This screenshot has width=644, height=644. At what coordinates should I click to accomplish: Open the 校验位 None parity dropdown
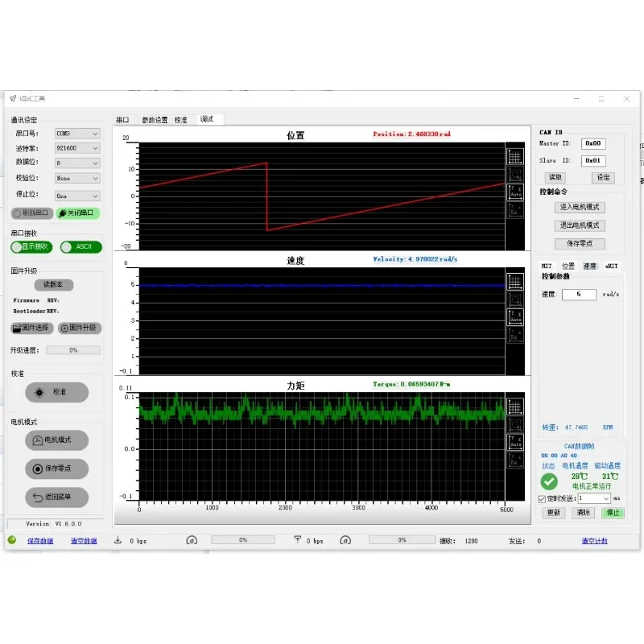pyautogui.click(x=77, y=178)
